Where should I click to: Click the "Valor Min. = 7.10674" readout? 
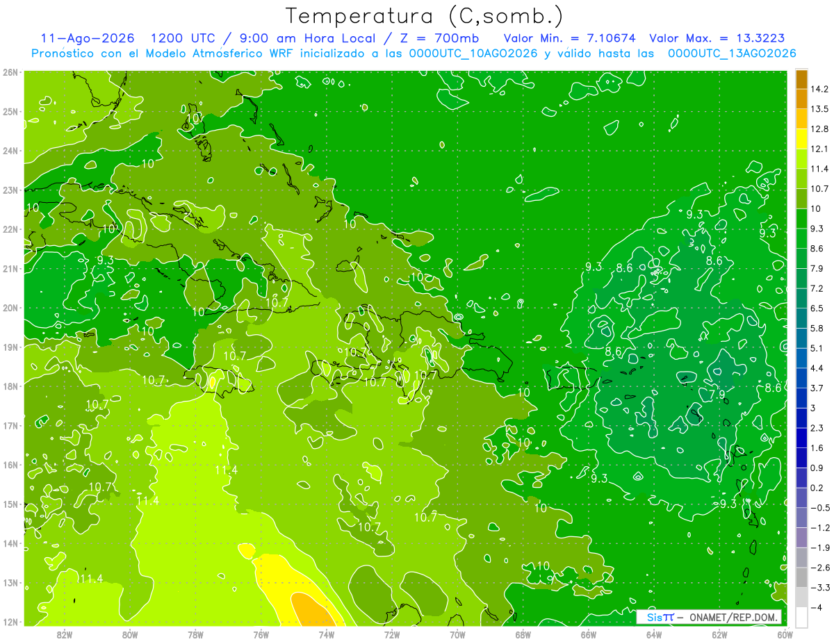click(x=569, y=38)
